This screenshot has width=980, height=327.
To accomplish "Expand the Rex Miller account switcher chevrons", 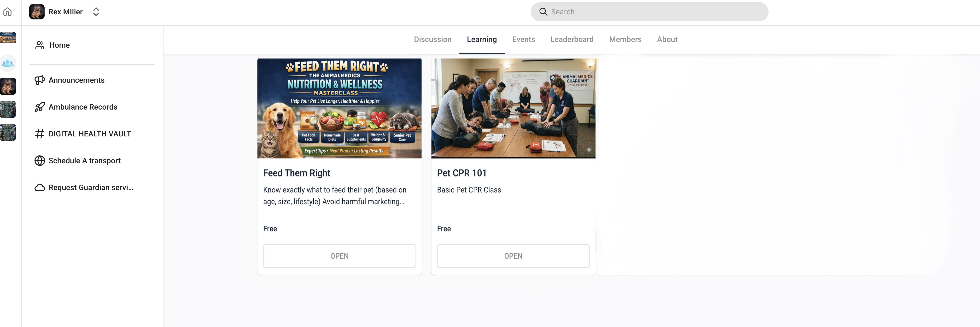I will pyautogui.click(x=96, y=12).
